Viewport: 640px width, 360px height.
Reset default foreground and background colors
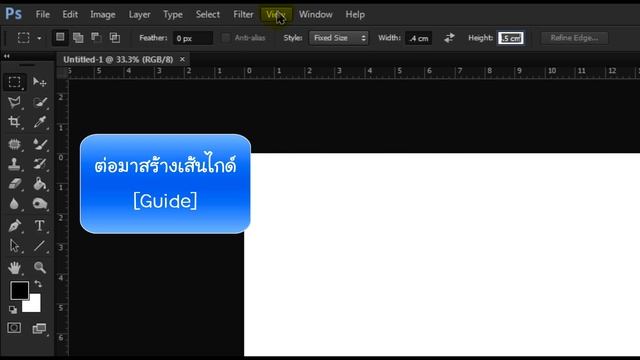click(13, 310)
